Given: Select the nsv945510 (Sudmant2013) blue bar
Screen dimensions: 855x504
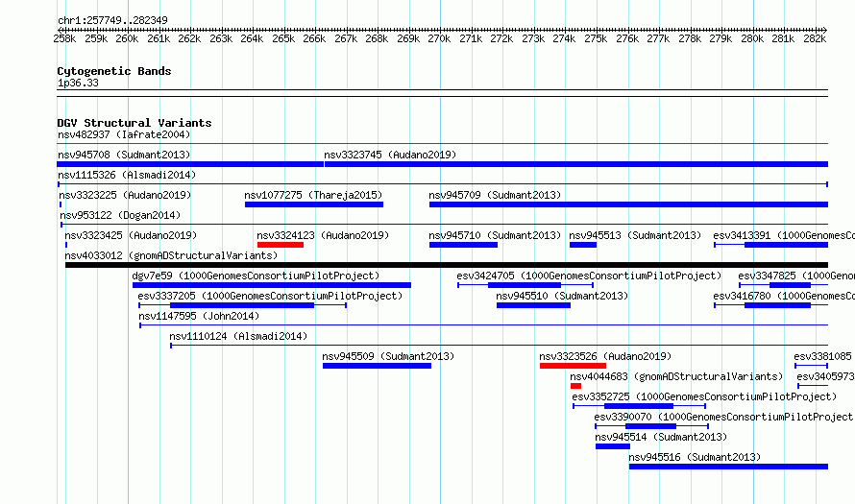Looking at the screenshot, I should pyautogui.click(x=533, y=305).
